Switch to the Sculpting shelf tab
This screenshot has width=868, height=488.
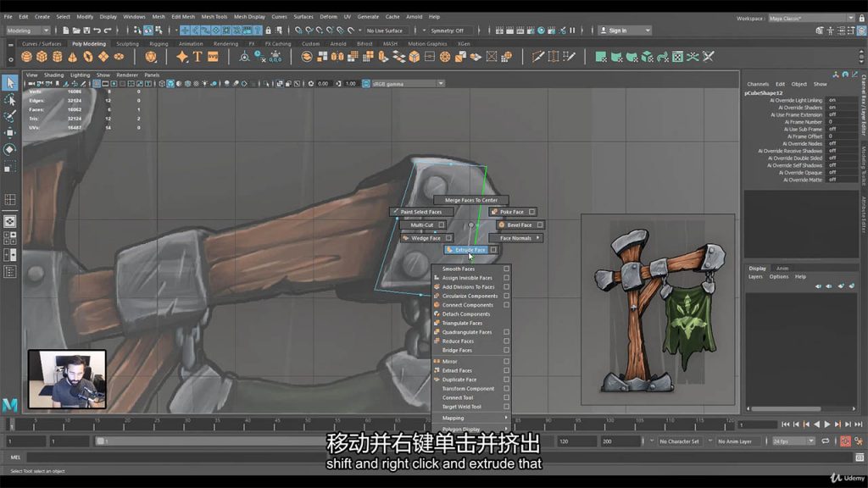coord(127,43)
